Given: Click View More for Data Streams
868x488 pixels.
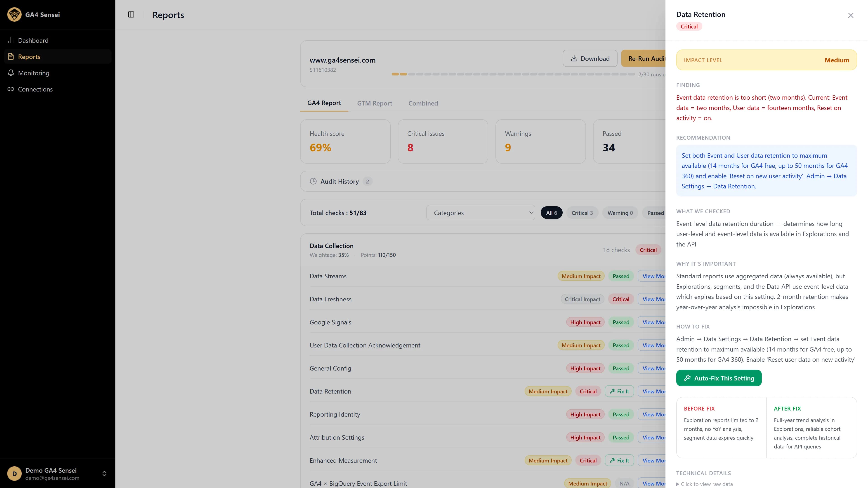Looking at the screenshot, I should (x=652, y=276).
